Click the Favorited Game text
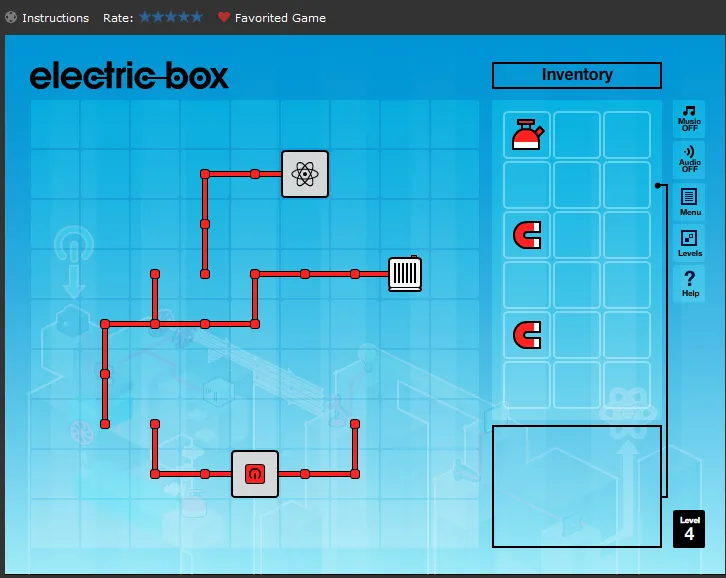 [280, 18]
